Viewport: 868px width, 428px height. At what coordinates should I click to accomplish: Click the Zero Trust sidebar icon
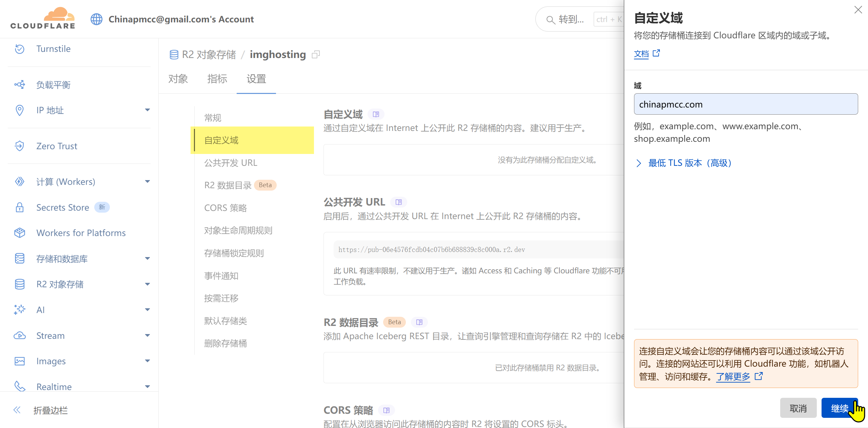[x=20, y=146]
